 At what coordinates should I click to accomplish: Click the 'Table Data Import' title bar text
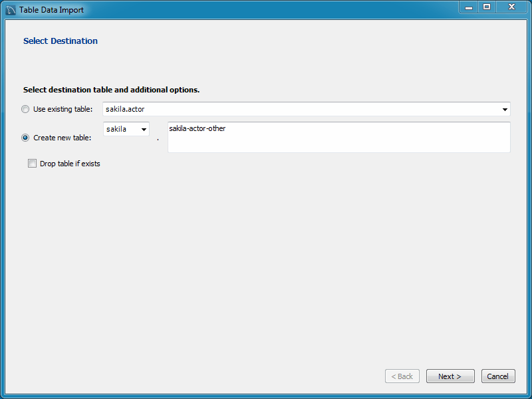tap(52, 10)
